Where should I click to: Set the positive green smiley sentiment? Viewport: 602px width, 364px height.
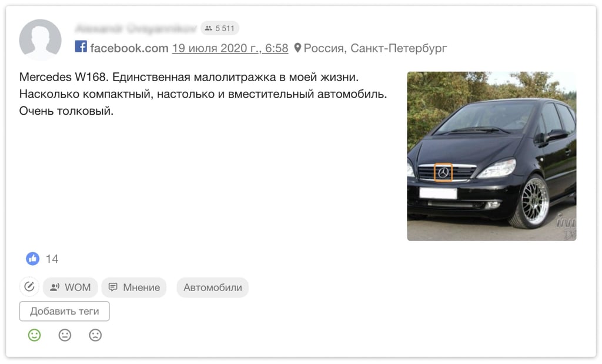(x=34, y=335)
